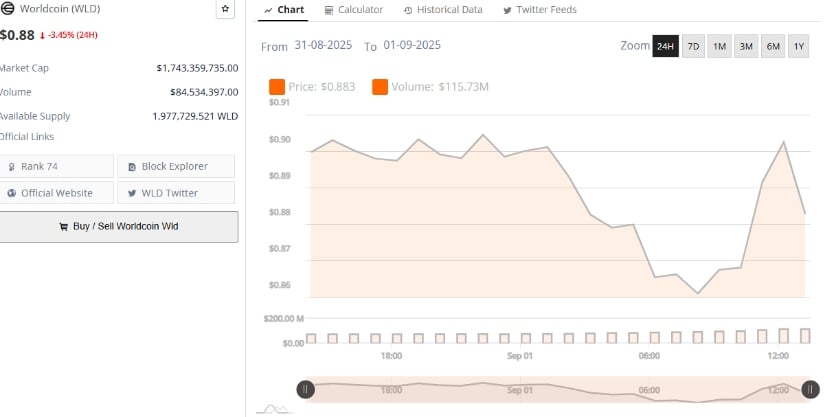The height and width of the screenshot is (417, 825).
Task: Click the favorite star icon
Action: click(225, 8)
